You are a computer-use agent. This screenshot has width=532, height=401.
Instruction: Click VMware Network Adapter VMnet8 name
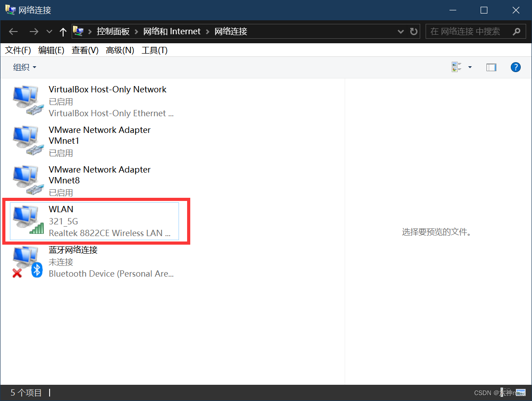99,175
